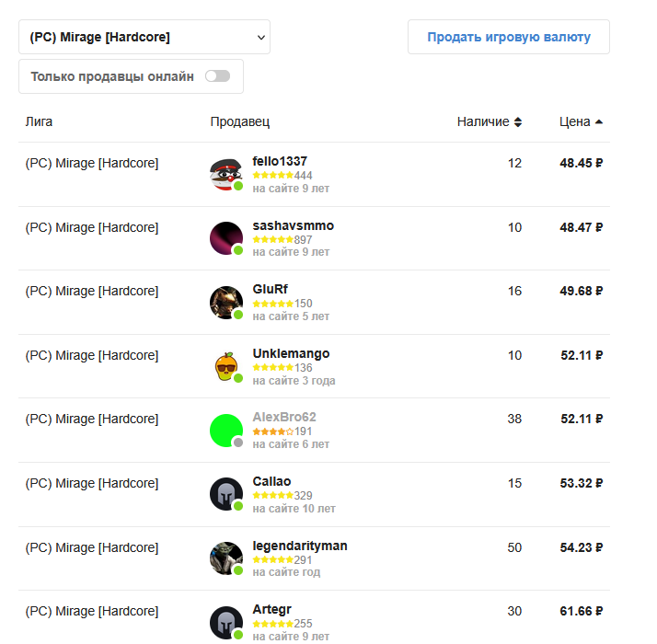Click AlexBro62's green circle avatar
Screen dimensions: 657x644
point(225,430)
